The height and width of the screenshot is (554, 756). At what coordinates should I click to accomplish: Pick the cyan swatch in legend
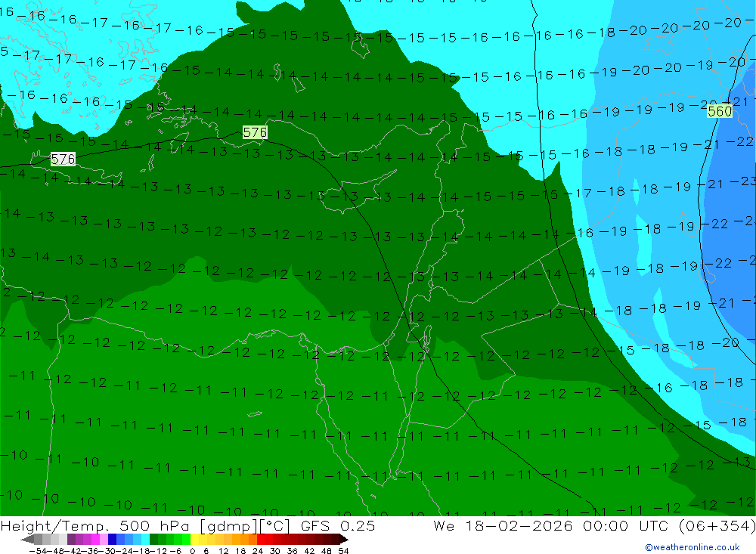point(145,540)
